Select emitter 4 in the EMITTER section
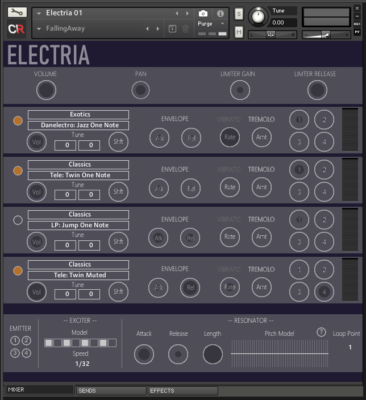The width and height of the screenshot is (366, 400). (x=26, y=352)
